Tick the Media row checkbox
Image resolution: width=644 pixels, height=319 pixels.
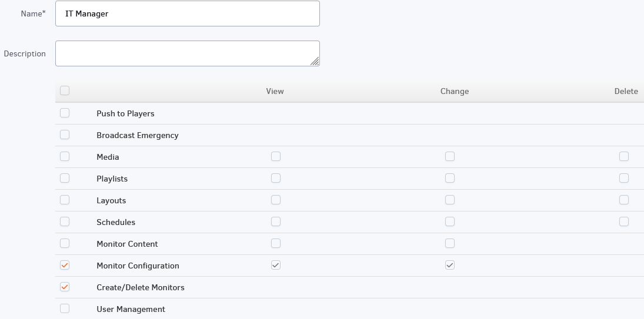click(x=65, y=156)
